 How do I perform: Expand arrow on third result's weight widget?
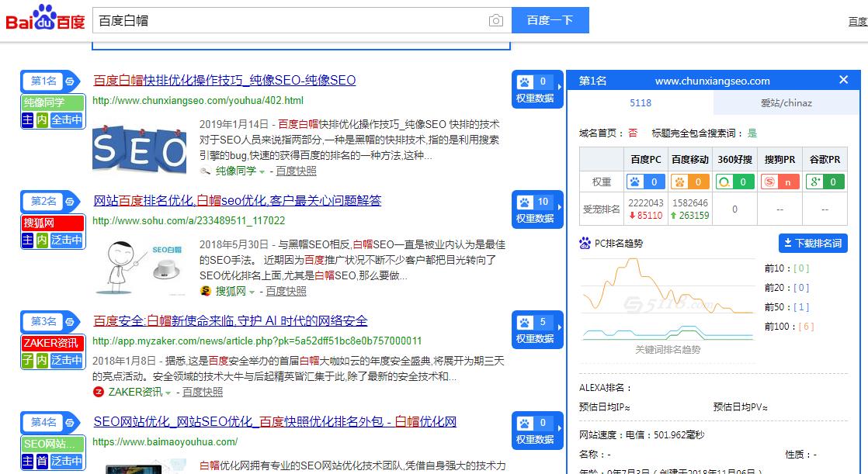click(x=560, y=327)
